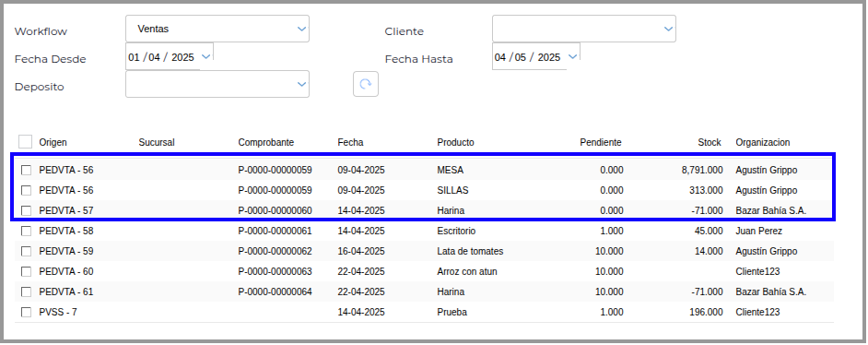Toggle the PVSS - 7 row checkbox
Screen dimensions: 868x345
pyautogui.click(x=26, y=313)
